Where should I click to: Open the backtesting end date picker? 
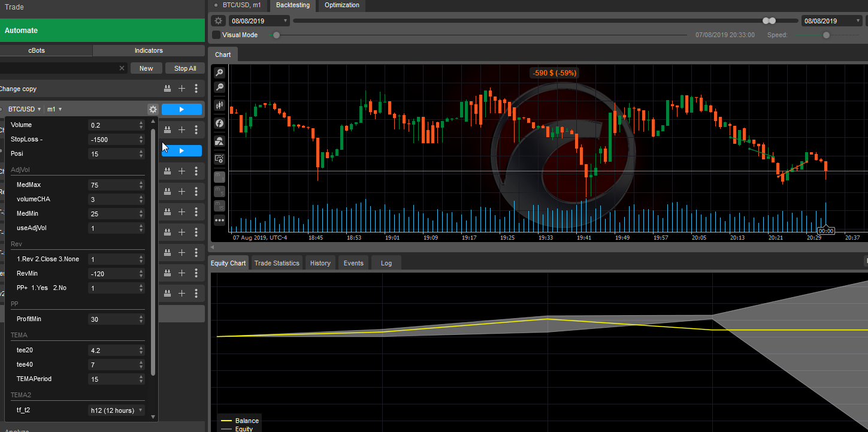(x=833, y=21)
